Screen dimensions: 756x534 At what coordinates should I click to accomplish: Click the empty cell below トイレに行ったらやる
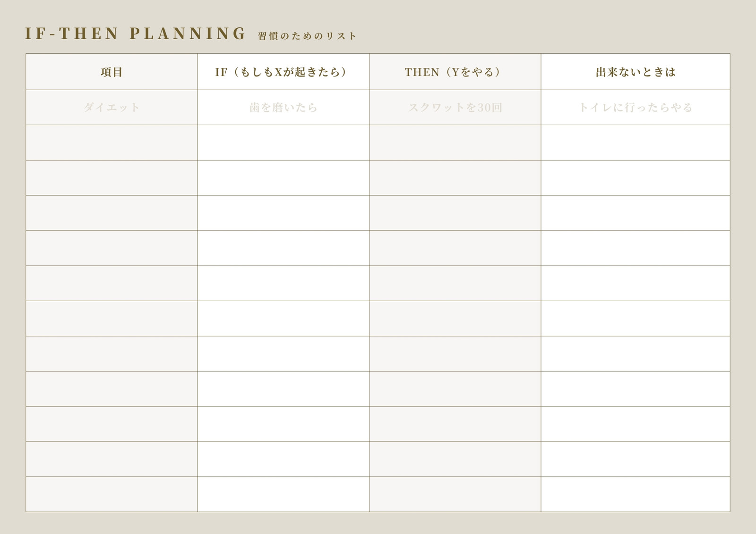click(636, 143)
